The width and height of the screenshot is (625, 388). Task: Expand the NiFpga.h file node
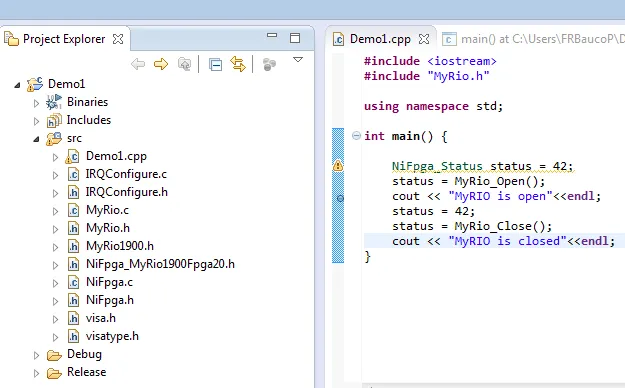coord(55,301)
